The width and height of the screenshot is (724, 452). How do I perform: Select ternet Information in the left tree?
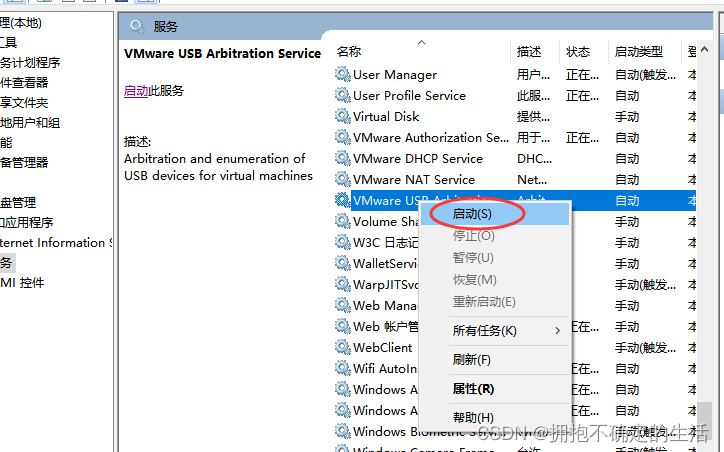[x=56, y=243]
